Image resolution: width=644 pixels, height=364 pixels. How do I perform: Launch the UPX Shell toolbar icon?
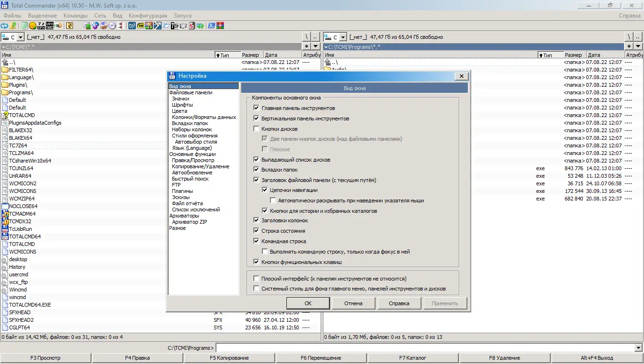[x=50, y=26]
